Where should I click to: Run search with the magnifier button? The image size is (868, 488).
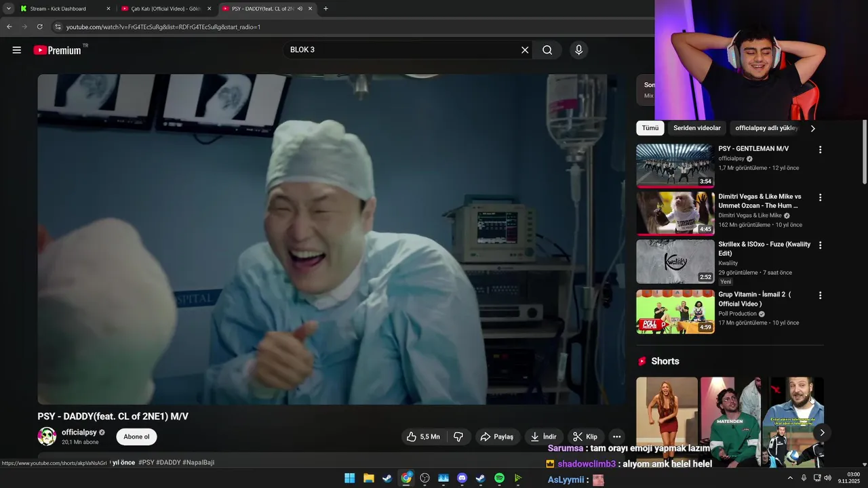point(547,50)
